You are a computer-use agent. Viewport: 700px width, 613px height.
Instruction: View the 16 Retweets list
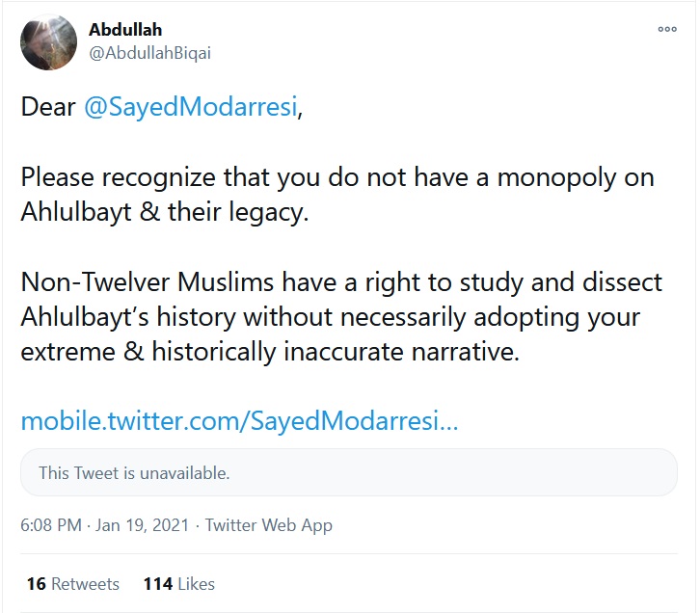(x=73, y=583)
